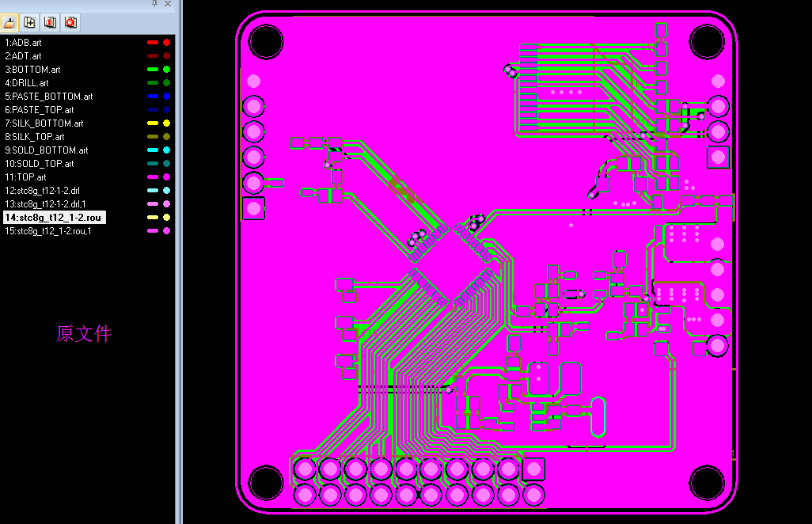Close the layer list panel
812x524 pixels.
pyautogui.click(x=168, y=4)
